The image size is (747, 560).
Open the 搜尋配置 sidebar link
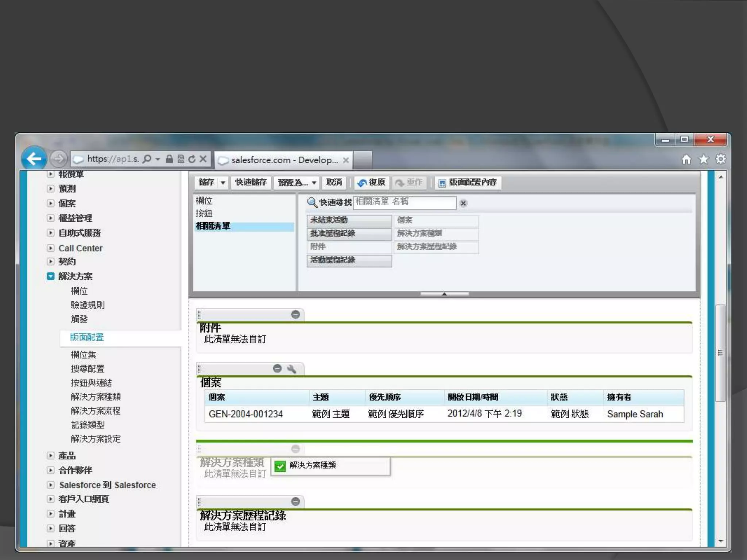click(88, 369)
